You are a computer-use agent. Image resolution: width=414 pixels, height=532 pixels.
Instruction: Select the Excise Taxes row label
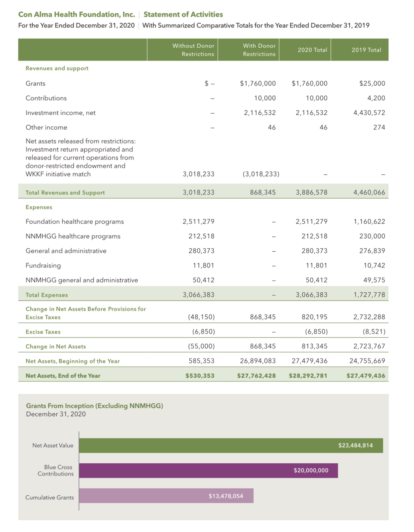[43, 331]
